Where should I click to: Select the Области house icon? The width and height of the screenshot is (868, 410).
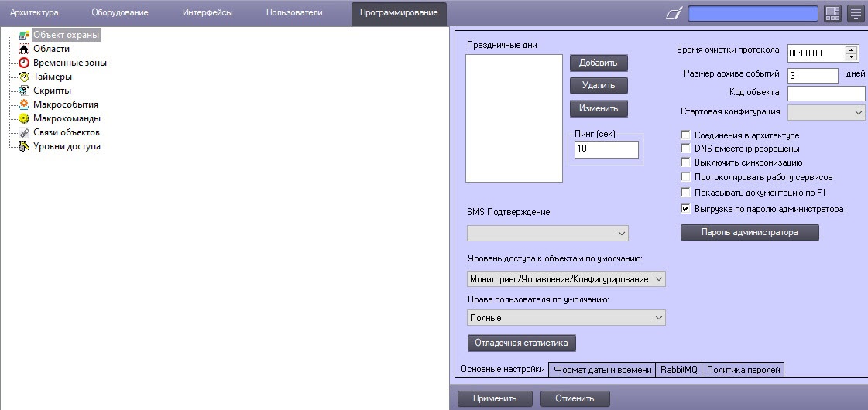pyautogui.click(x=24, y=49)
